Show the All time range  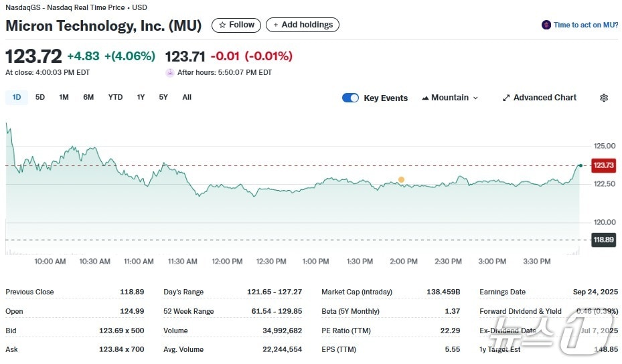click(x=187, y=97)
